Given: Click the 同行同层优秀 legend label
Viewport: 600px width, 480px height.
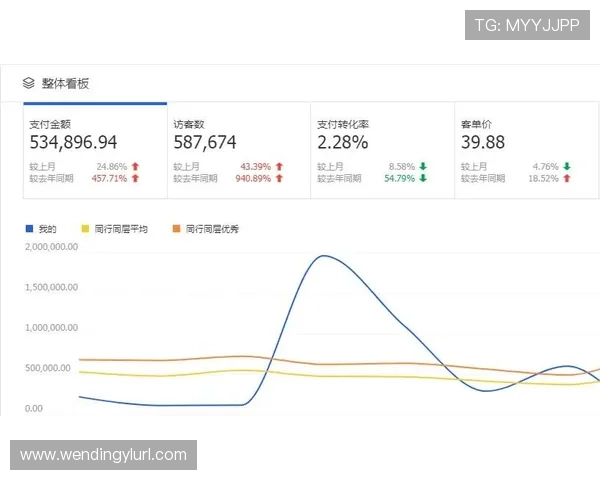Looking at the screenshot, I should [212, 229].
